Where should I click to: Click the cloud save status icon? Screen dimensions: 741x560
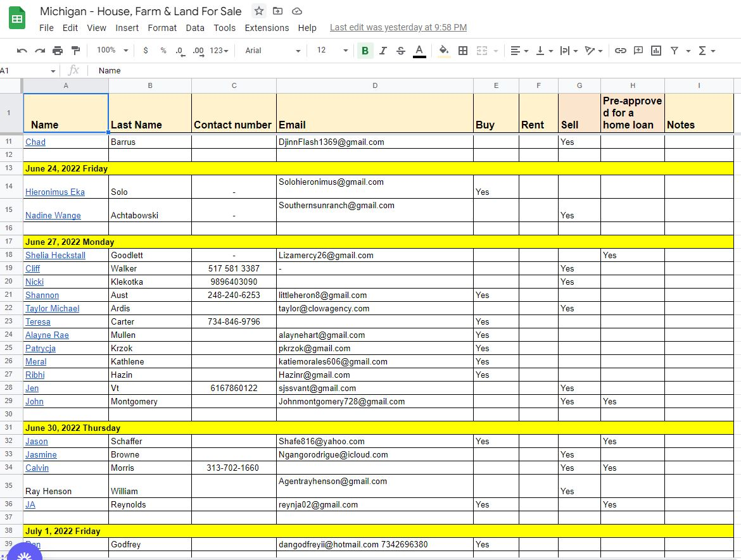[x=297, y=11]
